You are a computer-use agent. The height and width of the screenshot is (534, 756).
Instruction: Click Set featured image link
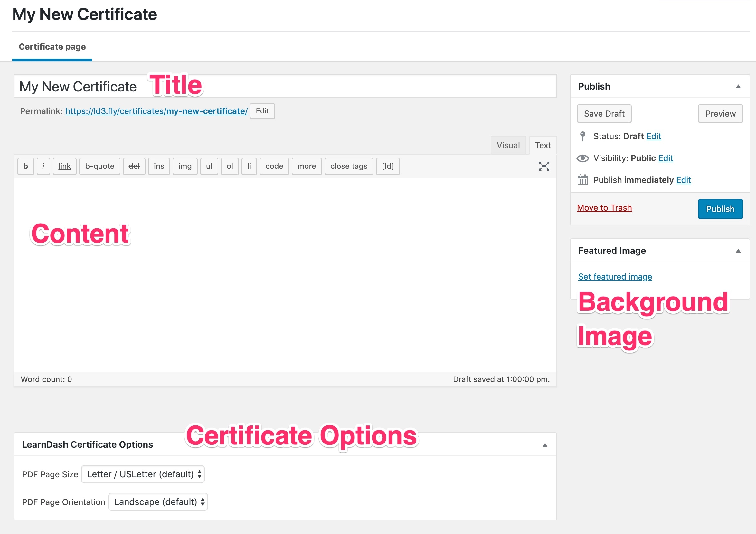pyautogui.click(x=615, y=277)
